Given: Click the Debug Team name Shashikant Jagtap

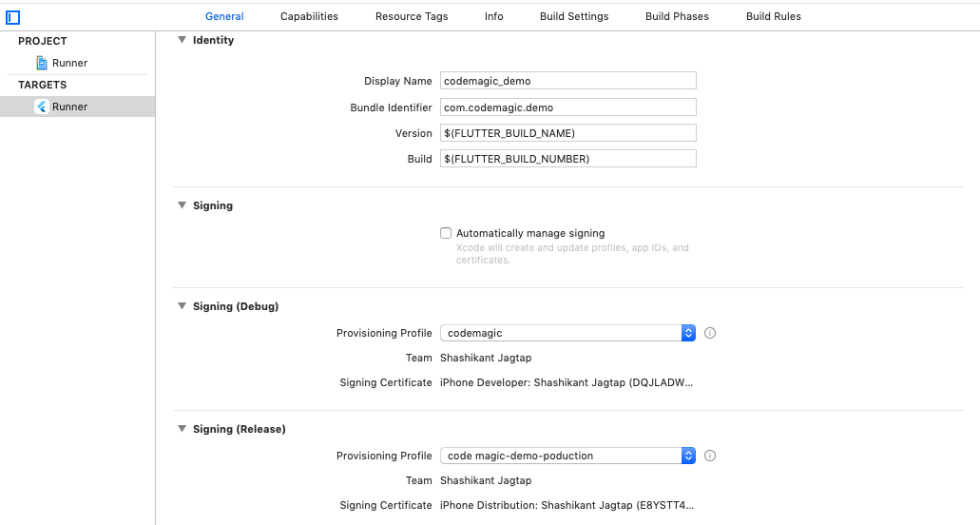Looking at the screenshot, I should click(x=486, y=359).
